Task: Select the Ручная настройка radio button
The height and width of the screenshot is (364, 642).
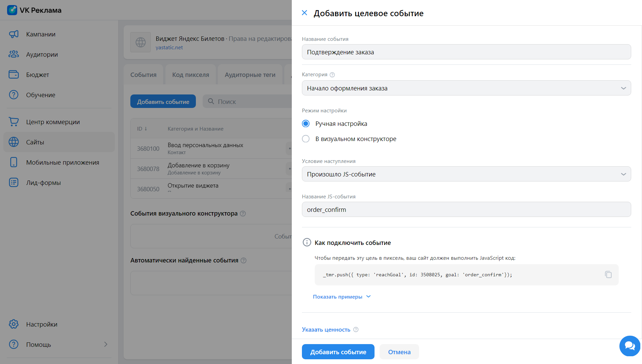Action: (306, 124)
